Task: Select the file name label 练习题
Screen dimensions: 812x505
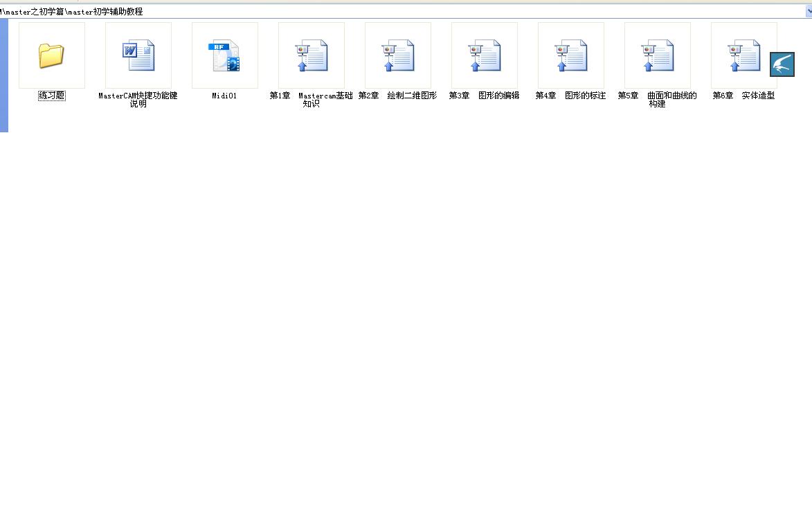Action: [x=52, y=96]
